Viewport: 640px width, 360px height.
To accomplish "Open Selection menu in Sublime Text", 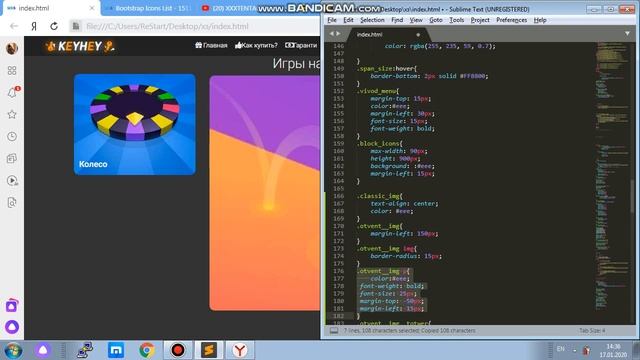I will point(372,20).
